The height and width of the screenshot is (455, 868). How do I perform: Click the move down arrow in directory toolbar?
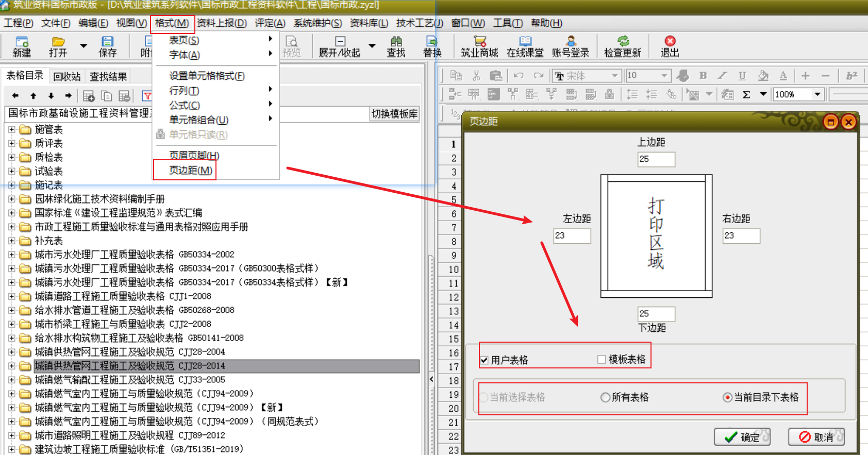(x=51, y=96)
